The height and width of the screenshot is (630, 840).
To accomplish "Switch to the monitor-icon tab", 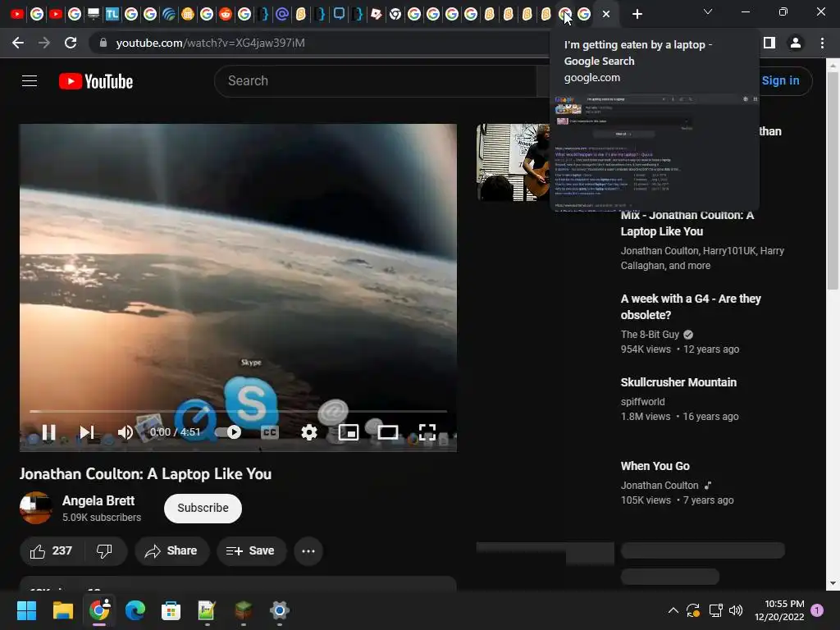I will tap(94, 15).
